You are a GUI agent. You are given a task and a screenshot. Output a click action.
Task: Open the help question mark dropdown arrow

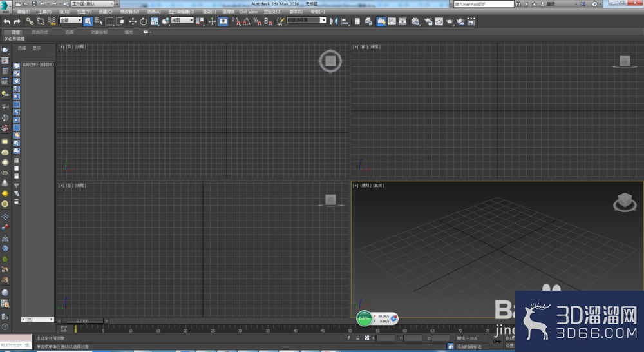pyautogui.click(x=600, y=4)
